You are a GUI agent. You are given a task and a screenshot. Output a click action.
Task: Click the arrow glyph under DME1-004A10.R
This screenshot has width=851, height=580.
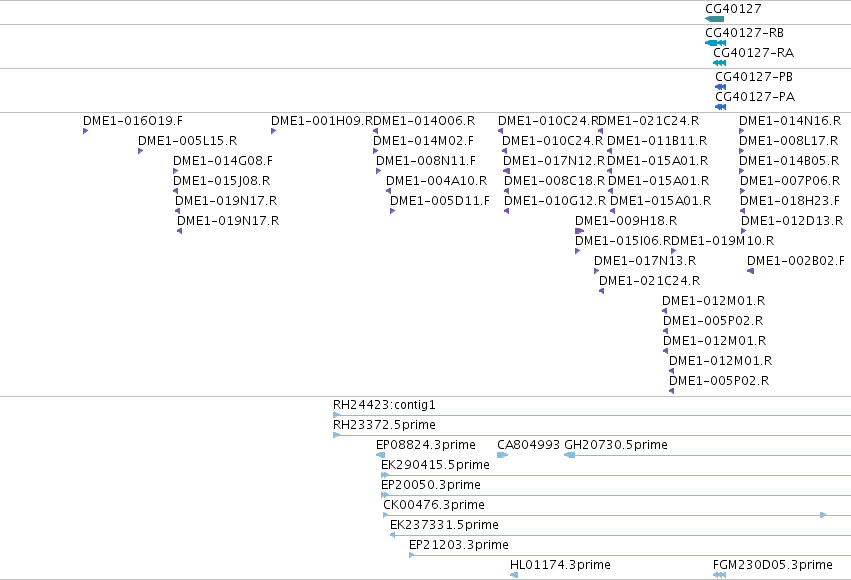[389, 191]
